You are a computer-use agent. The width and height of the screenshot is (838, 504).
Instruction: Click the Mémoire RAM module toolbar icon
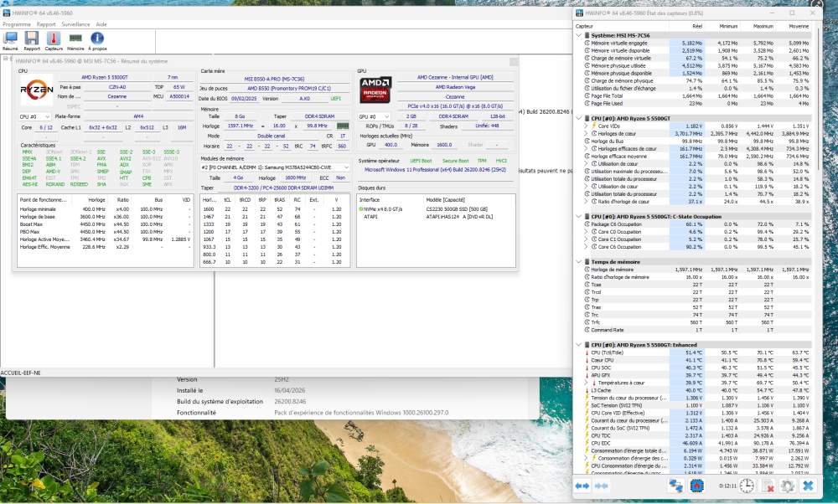pos(75,40)
